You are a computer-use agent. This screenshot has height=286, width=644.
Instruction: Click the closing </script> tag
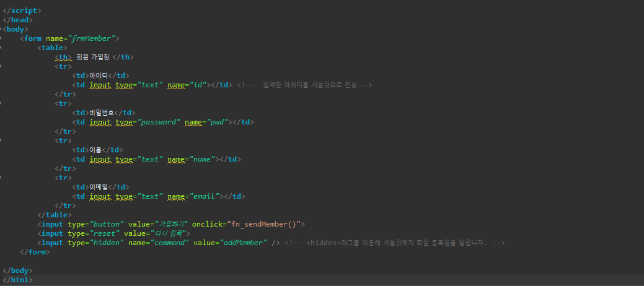tap(22, 11)
